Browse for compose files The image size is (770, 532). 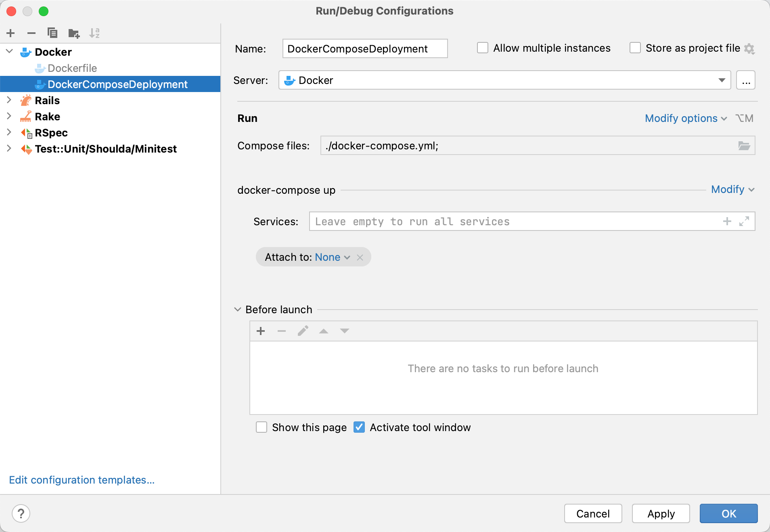(x=745, y=146)
